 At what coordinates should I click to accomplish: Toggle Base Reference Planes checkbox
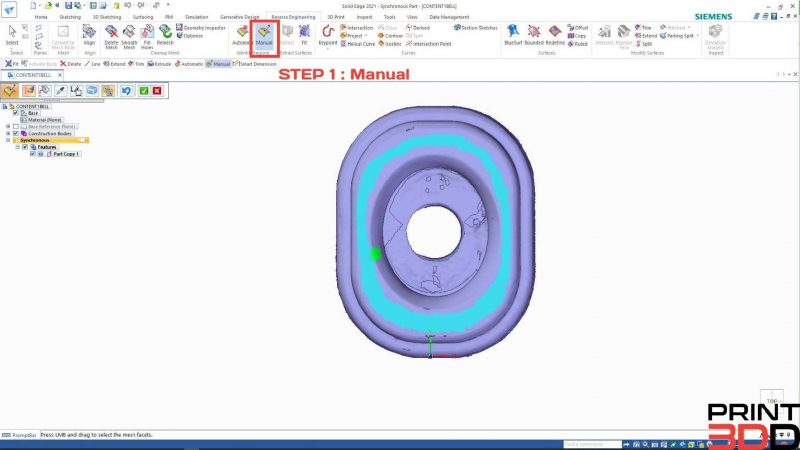tap(16, 126)
